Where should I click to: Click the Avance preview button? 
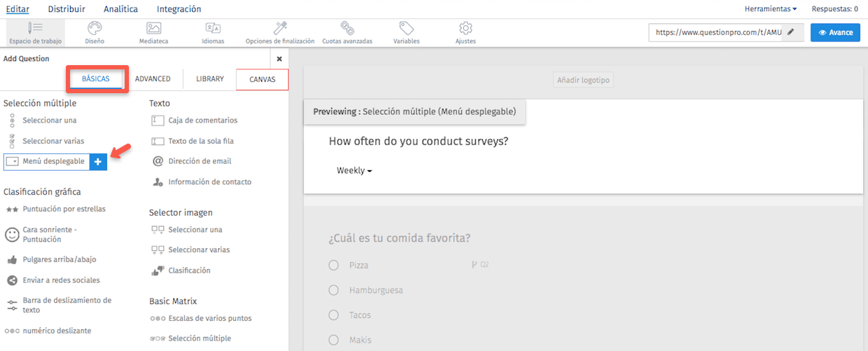[x=835, y=32]
